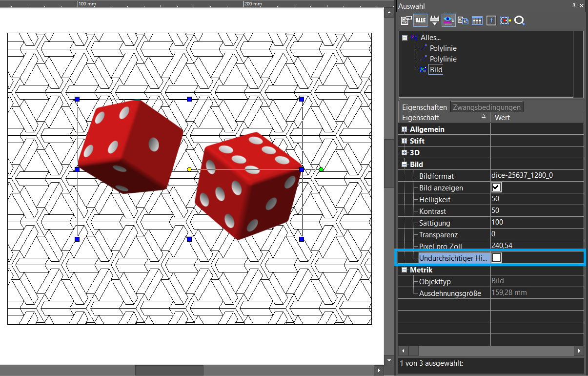
Task: Select the Eigenschaften tab
Action: tap(424, 107)
